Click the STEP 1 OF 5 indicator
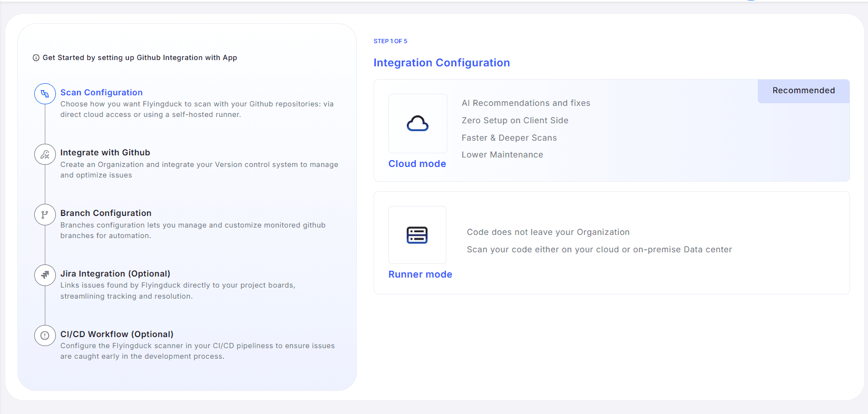 (390, 41)
